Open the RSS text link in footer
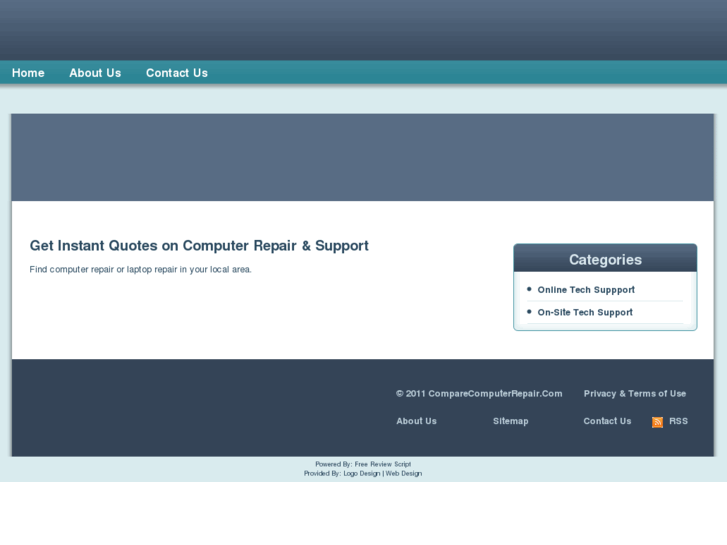Image resolution: width=727 pixels, height=545 pixels. click(x=678, y=421)
